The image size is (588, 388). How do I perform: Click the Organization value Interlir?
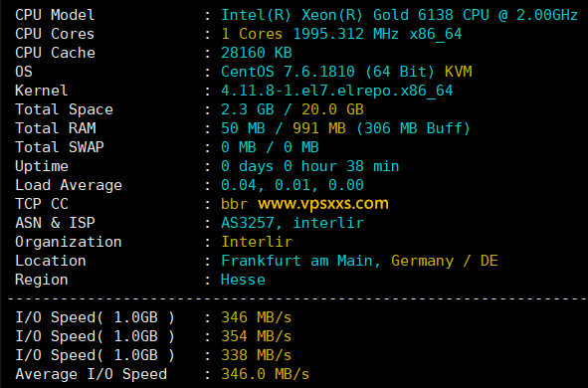point(257,242)
